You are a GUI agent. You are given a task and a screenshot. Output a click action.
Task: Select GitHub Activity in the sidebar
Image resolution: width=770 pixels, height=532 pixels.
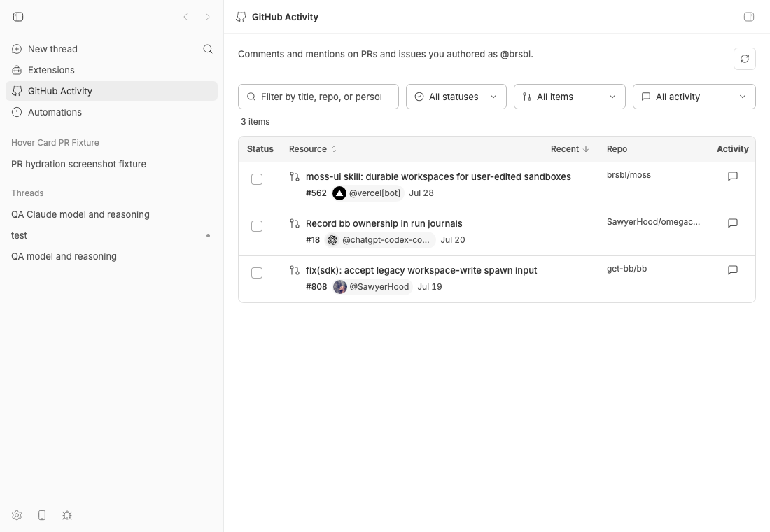(x=111, y=91)
